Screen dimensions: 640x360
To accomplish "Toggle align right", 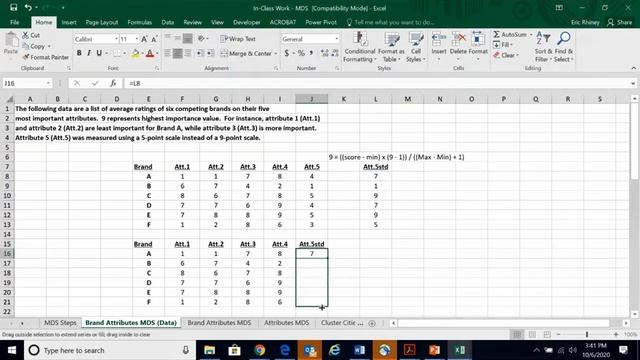I will coord(188,53).
